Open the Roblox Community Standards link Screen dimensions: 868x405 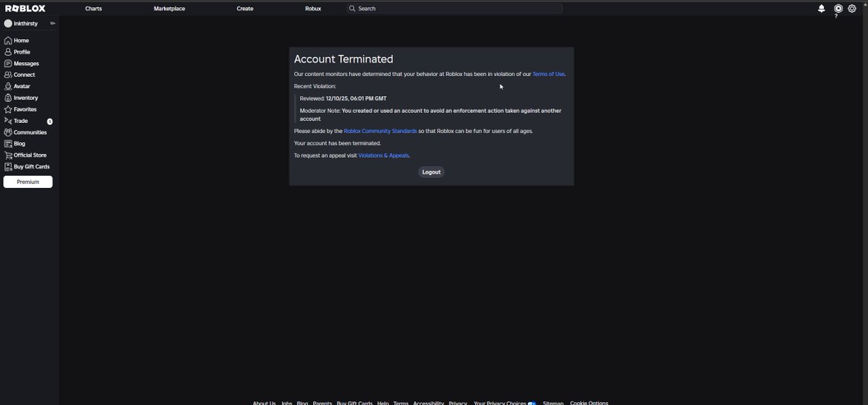(x=380, y=131)
